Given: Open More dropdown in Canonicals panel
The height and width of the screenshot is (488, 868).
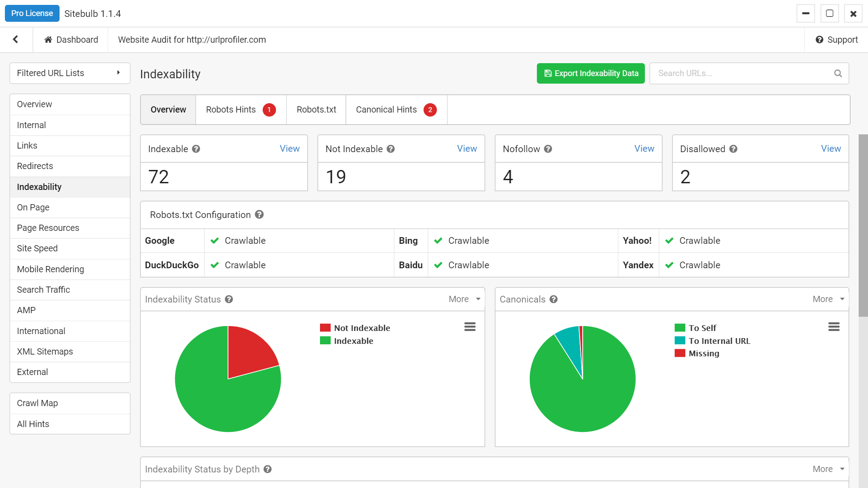Looking at the screenshot, I should coord(828,299).
